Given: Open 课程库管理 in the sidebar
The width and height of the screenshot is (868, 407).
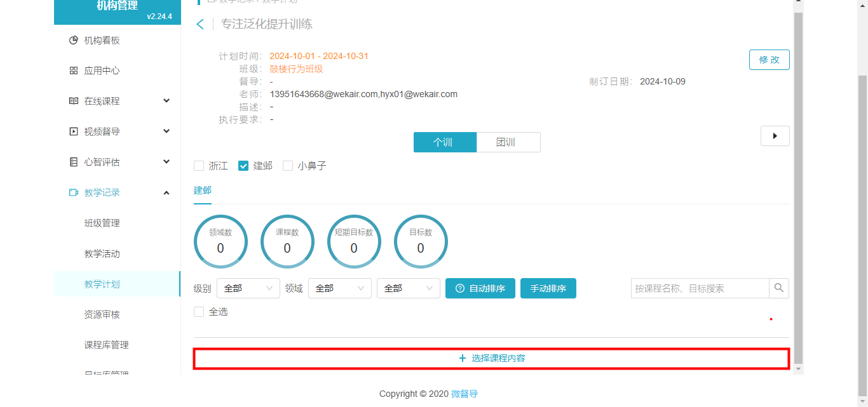Looking at the screenshot, I should pyautogui.click(x=106, y=345).
